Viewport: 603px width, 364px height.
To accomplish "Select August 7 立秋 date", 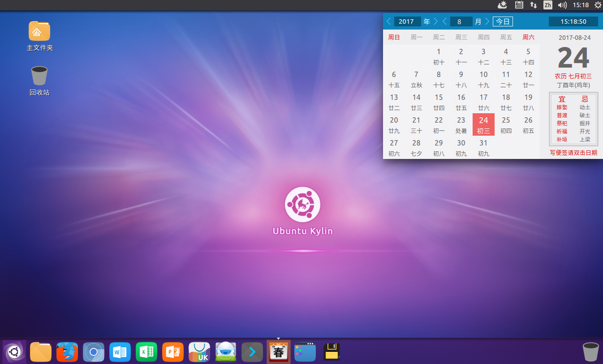I will (416, 79).
